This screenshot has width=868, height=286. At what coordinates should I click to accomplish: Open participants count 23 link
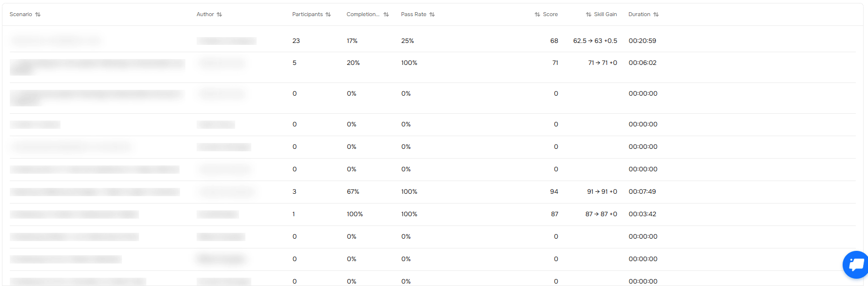point(296,41)
